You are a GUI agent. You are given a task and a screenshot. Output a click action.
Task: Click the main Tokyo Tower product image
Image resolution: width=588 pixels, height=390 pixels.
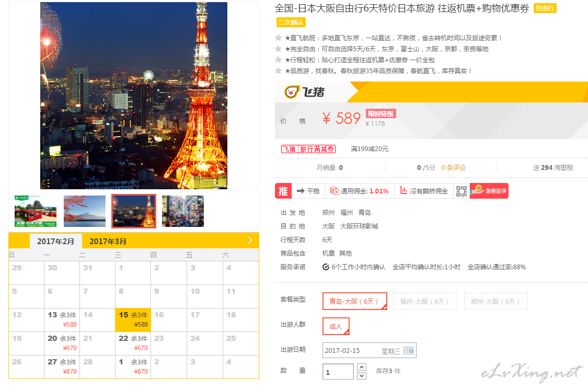coord(134,96)
